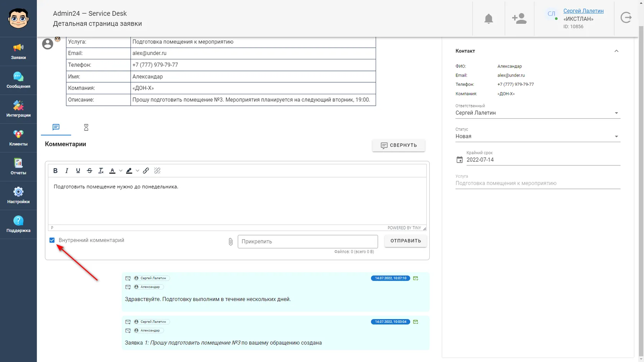Click the Прикрепить file input field
The height and width of the screenshot is (362, 644).
point(308,242)
